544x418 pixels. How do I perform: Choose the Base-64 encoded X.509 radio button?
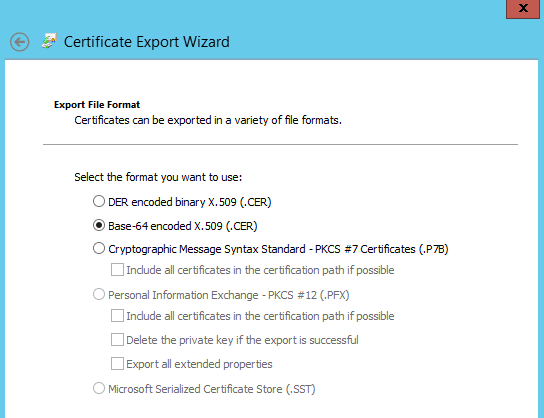pos(99,225)
